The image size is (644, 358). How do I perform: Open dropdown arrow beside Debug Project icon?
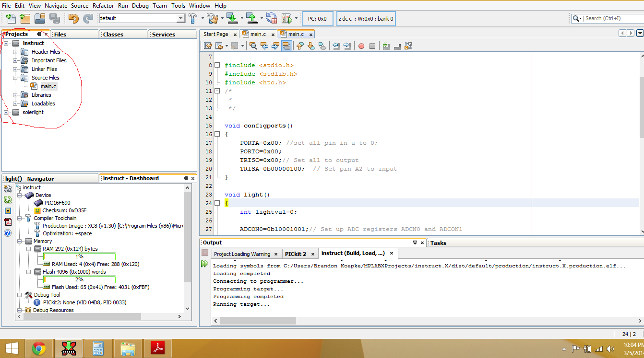pyautogui.click(x=296, y=19)
